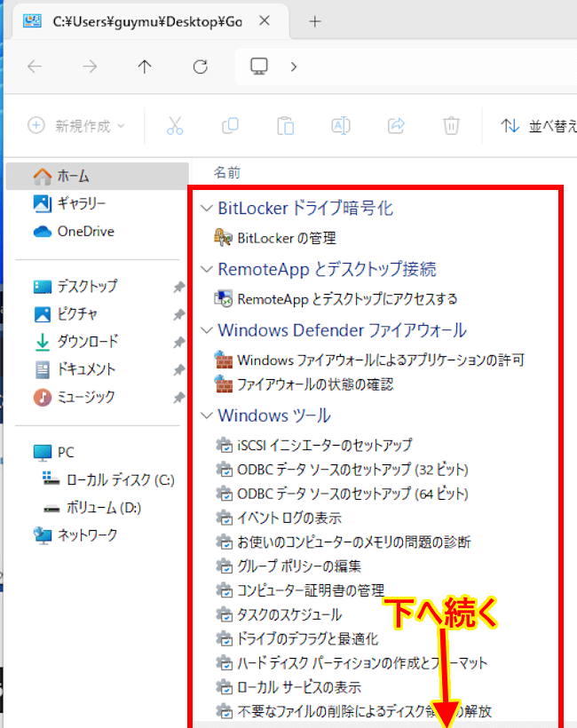Image resolution: width=577 pixels, height=728 pixels.
Task: Unpin デスクトップ via its pin icon
Action: click(179, 287)
